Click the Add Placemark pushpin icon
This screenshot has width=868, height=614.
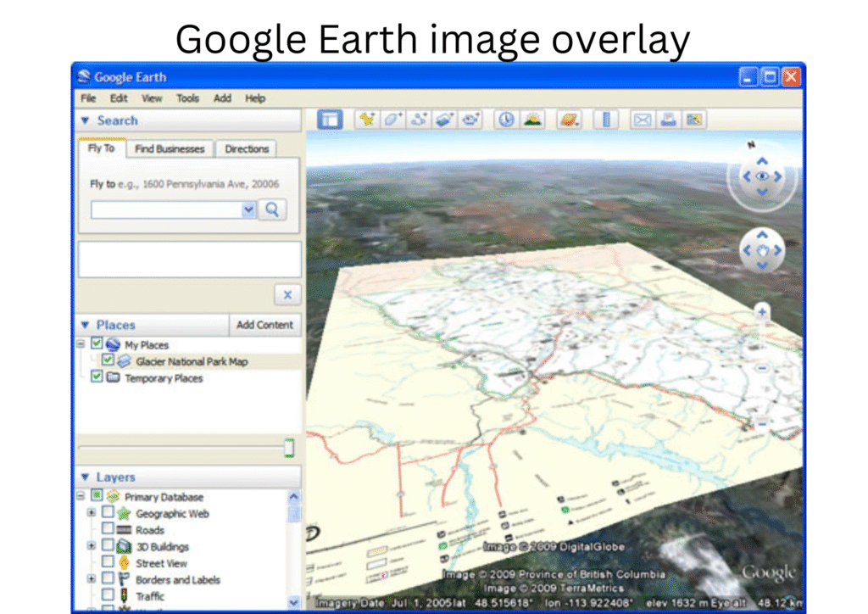pos(366,120)
